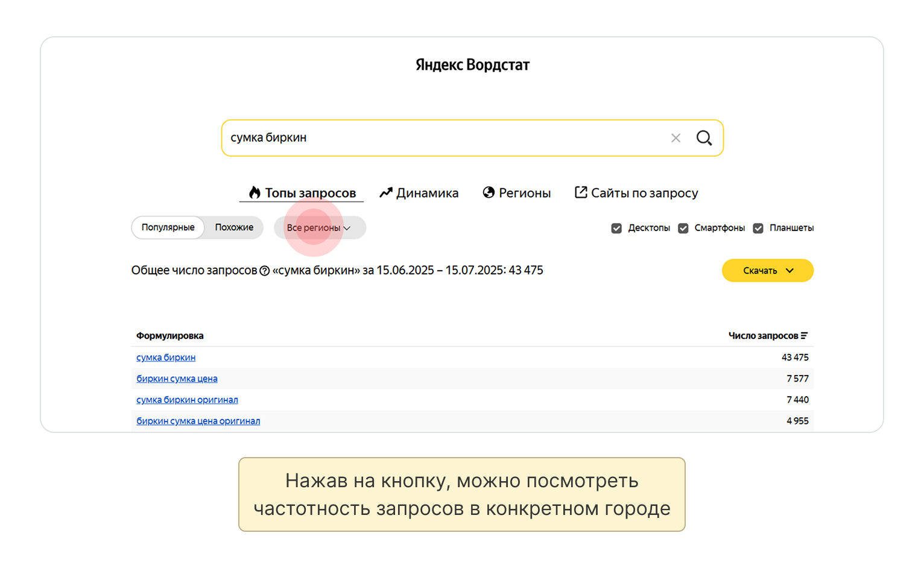Open the Сайты по запросу tab
Image resolution: width=924 pixels, height=568 pixels.
[x=636, y=193]
